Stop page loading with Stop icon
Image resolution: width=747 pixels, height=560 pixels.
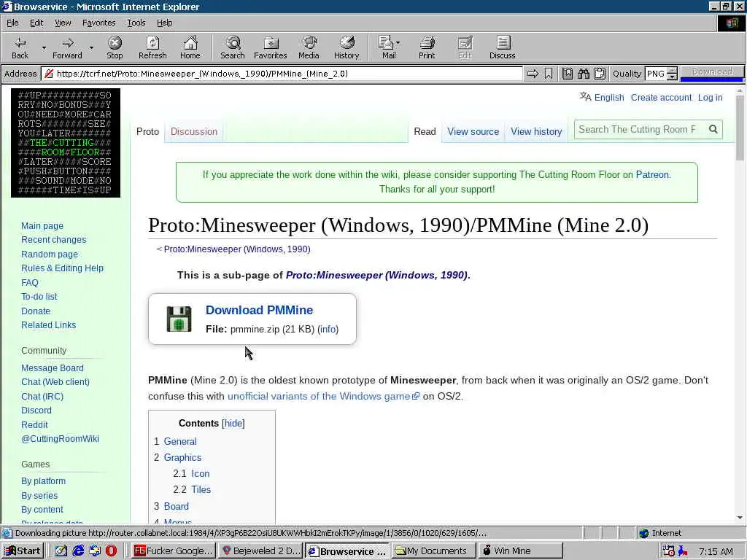pyautogui.click(x=115, y=43)
